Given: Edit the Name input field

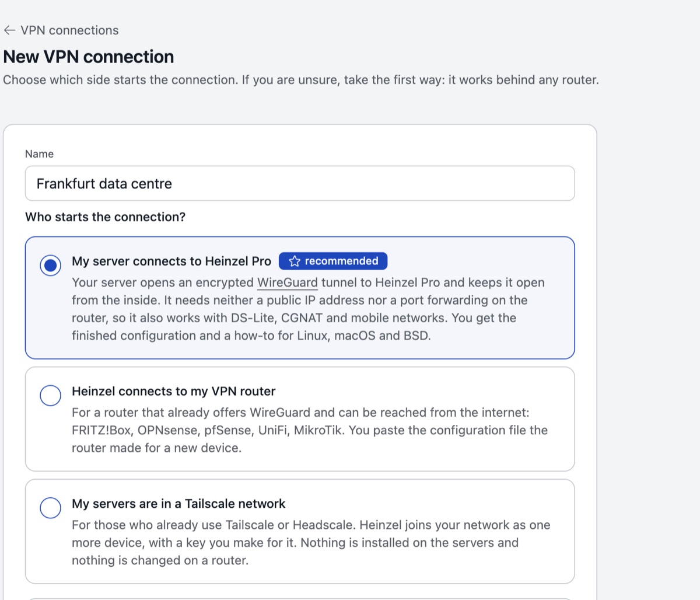Looking at the screenshot, I should (x=300, y=183).
